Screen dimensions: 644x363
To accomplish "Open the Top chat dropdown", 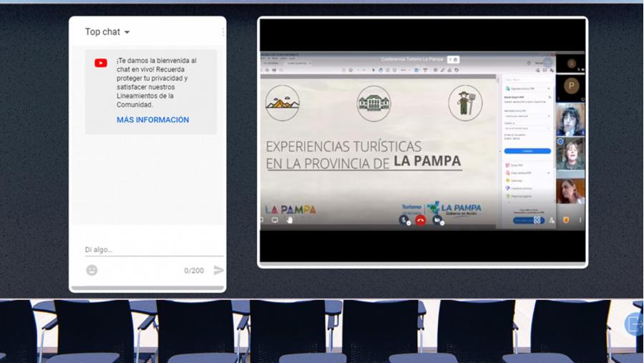I will click(107, 32).
